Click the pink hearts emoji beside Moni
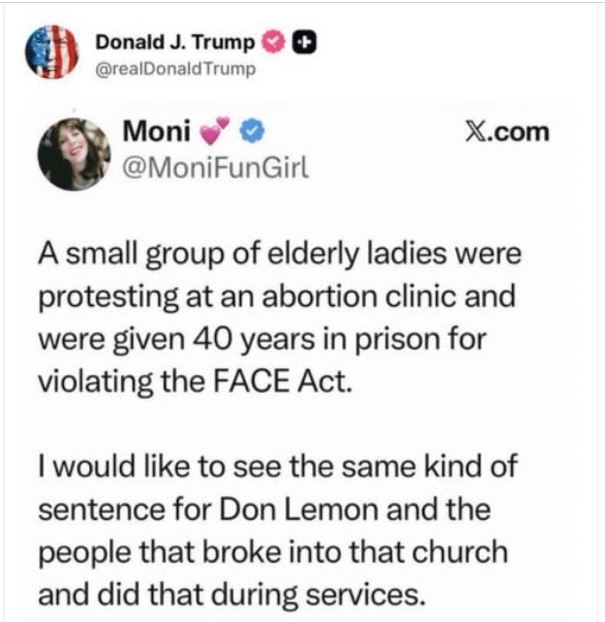The width and height of the screenshot is (605, 622). click(216, 133)
